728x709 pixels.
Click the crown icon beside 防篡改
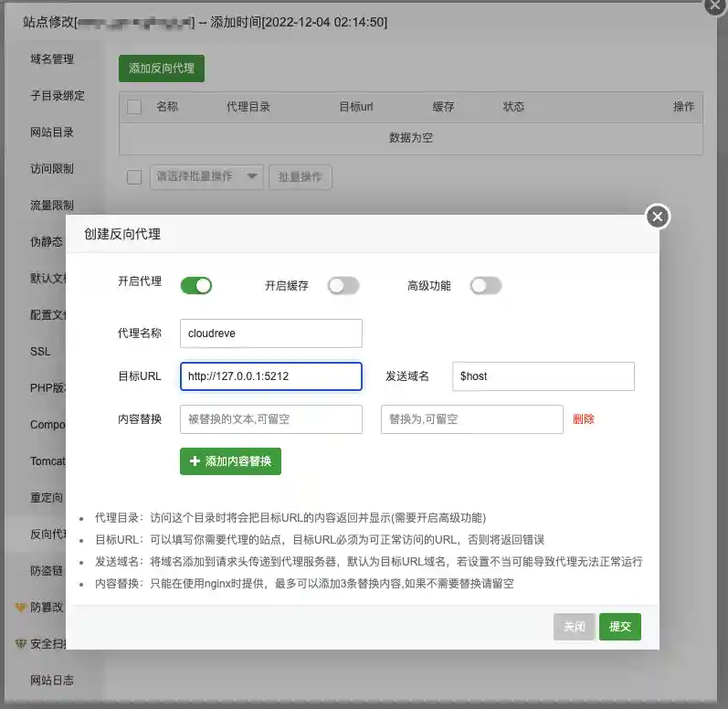pyautogui.click(x=20, y=607)
